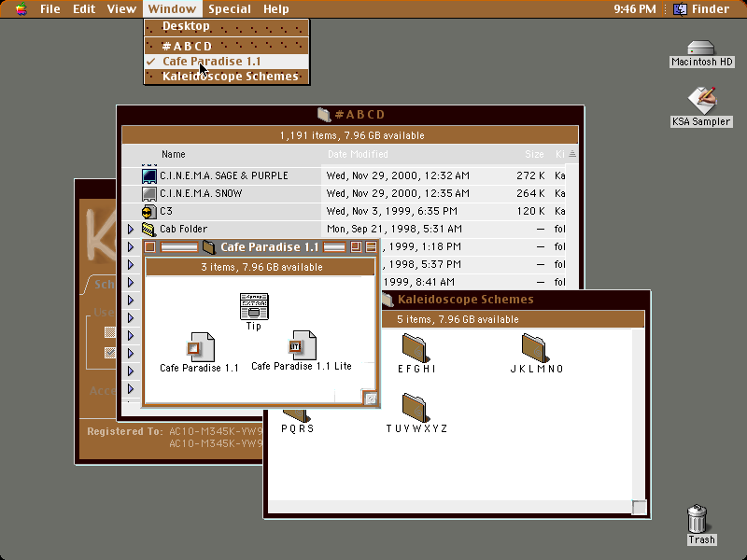
Task: Expand the Cab Folder disclosure triangle
Action: [x=131, y=229]
